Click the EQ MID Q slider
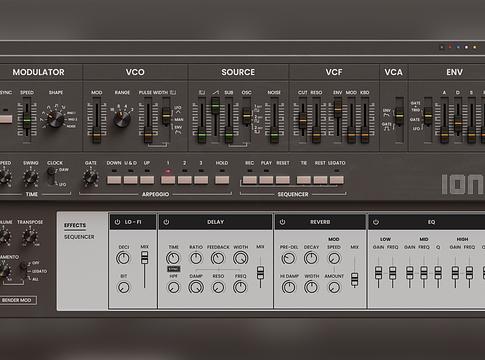The image size is (485, 360). pos(438,273)
